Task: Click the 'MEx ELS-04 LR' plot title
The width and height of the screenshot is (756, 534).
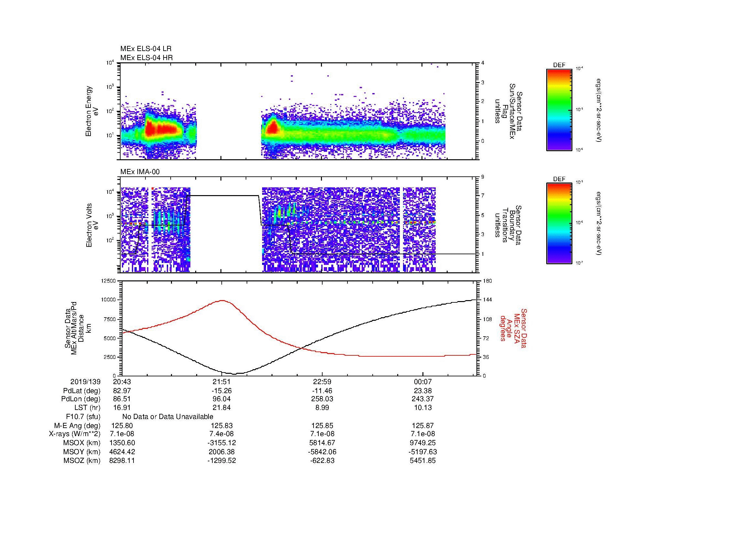Action: tap(146, 49)
